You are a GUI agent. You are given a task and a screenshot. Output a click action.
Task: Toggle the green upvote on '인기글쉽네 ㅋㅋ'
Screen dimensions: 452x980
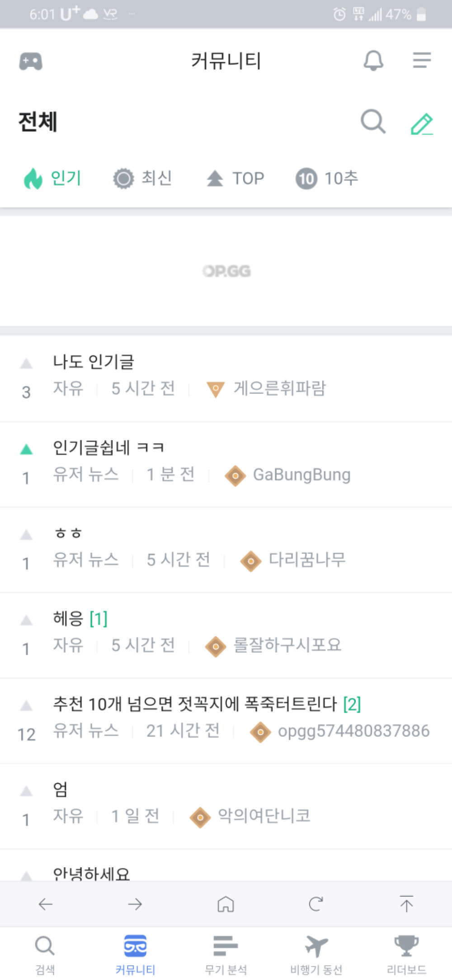click(x=26, y=449)
